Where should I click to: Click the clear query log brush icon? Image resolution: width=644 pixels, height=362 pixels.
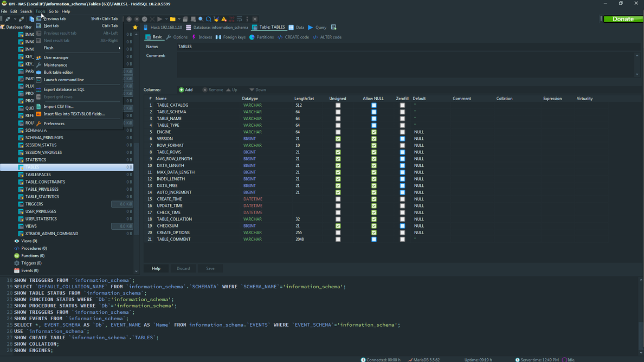[x=216, y=18]
